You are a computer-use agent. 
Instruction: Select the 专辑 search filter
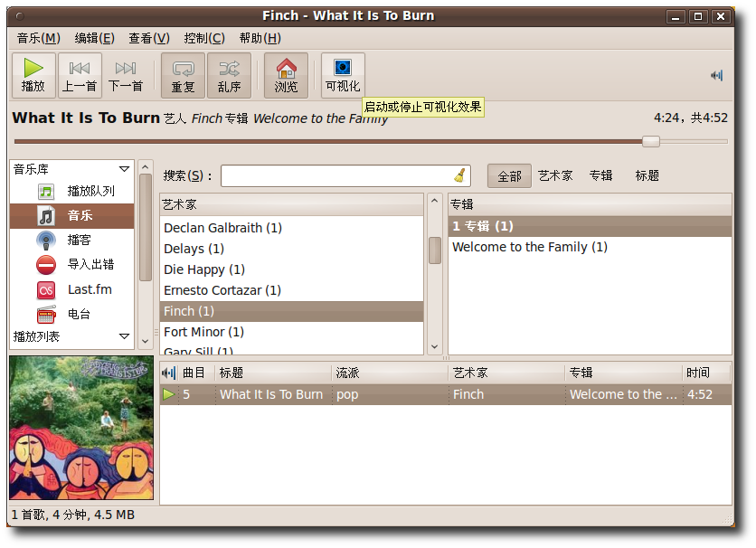pyautogui.click(x=600, y=176)
